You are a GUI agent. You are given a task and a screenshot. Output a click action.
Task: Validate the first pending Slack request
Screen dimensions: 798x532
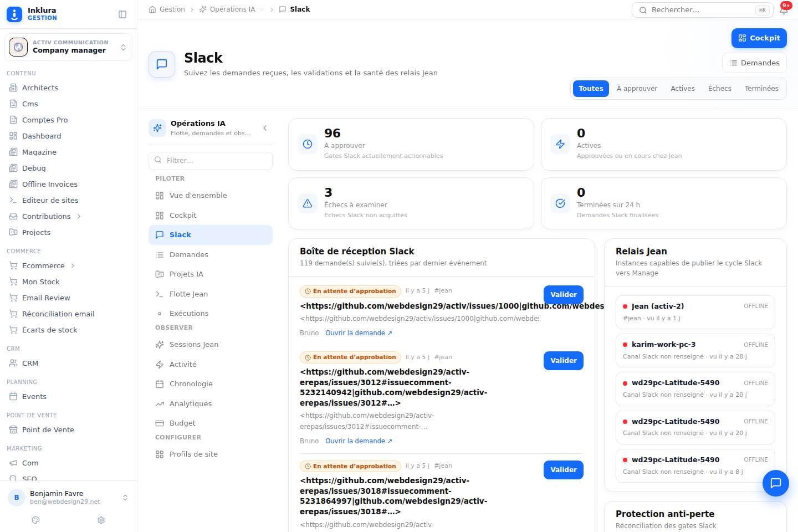(564, 295)
